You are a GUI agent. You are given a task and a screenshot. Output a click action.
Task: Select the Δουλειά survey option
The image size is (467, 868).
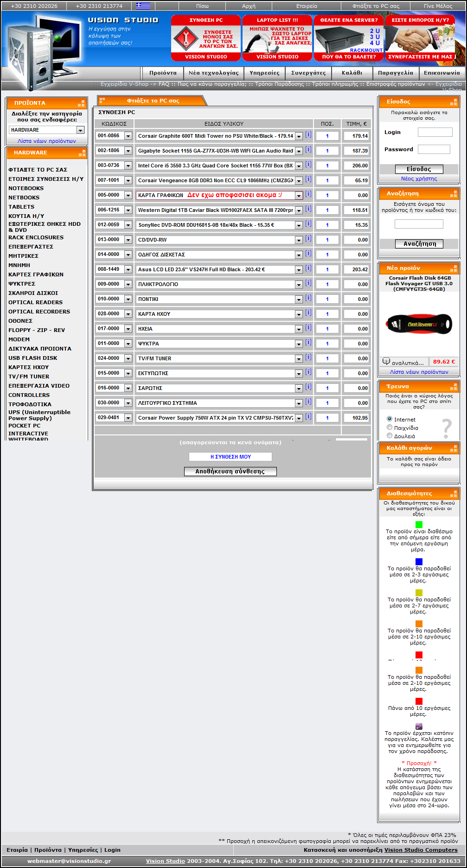coord(390,436)
